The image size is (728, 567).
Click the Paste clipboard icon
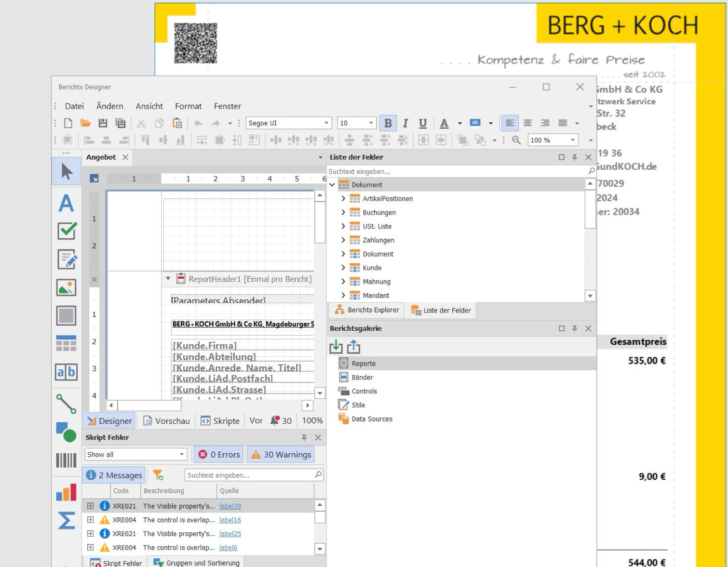[x=177, y=123]
